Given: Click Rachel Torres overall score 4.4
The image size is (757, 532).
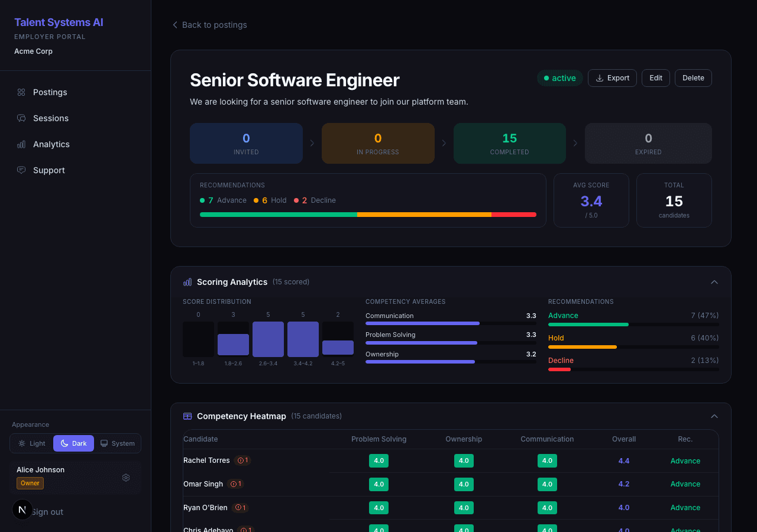Looking at the screenshot, I should click(624, 461).
